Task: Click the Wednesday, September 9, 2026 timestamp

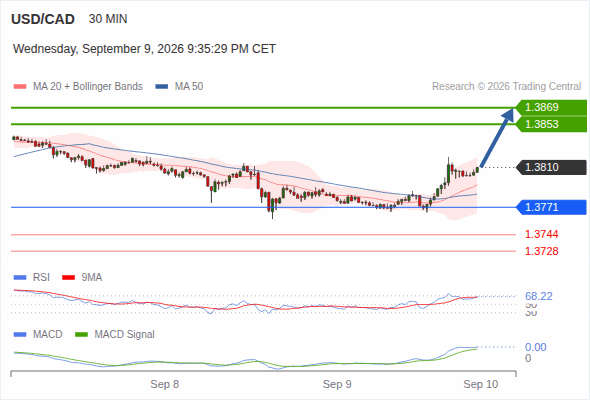Action: (x=144, y=49)
